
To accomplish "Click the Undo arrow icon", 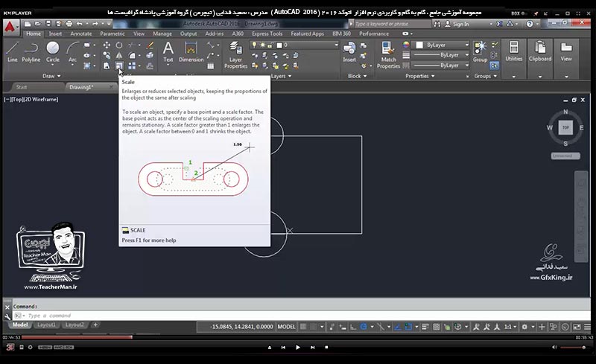I will (80, 24).
